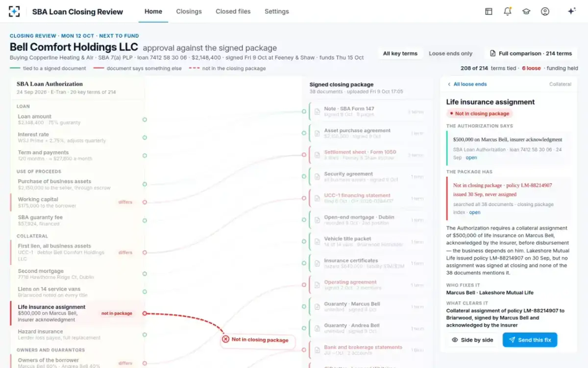The image size is (588, 368).
Task: Open the Settings tab
Action: click(x=277, y=11)
